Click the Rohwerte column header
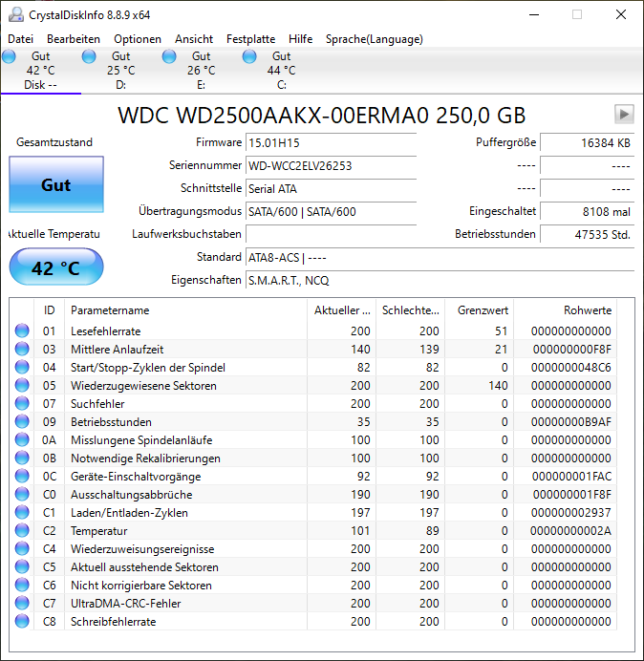Screen dimensions: 644x661 (565, 310)
